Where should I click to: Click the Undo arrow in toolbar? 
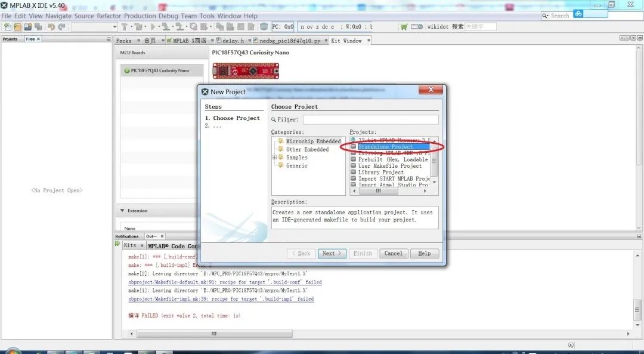51,27
